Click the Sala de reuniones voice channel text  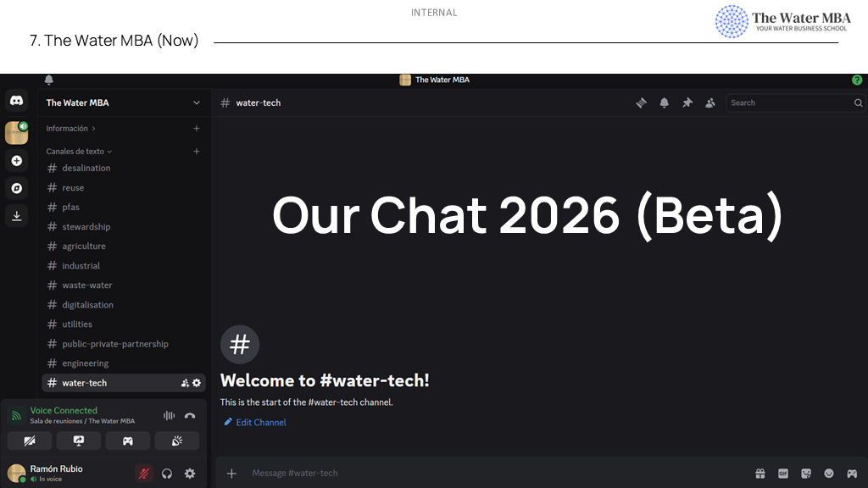pyautogui.click(x=82, y=421)
